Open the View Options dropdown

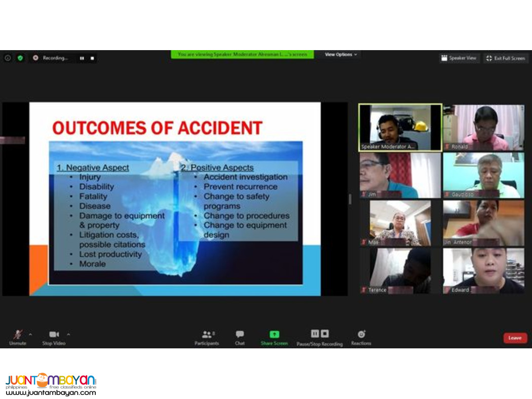tap(340, 54)
